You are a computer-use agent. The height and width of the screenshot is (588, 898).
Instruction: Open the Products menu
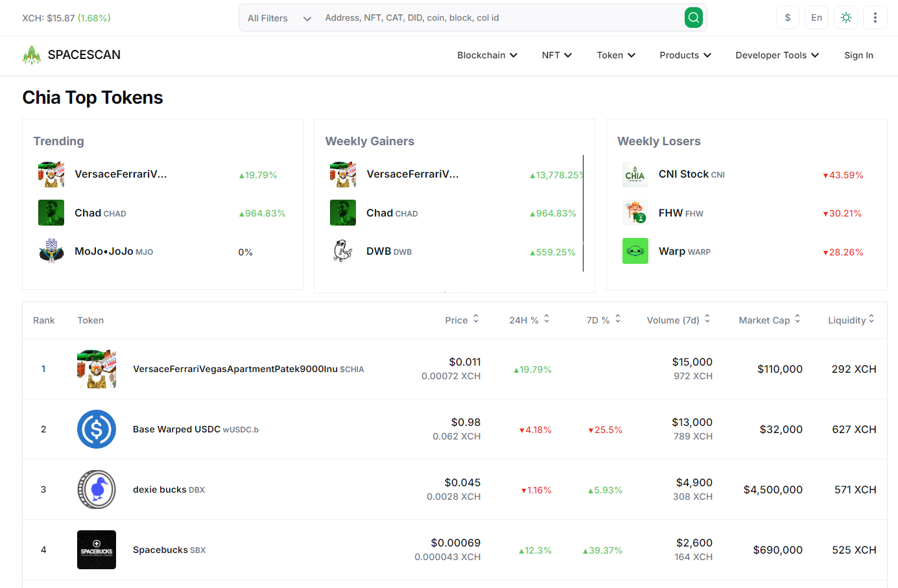685,55
